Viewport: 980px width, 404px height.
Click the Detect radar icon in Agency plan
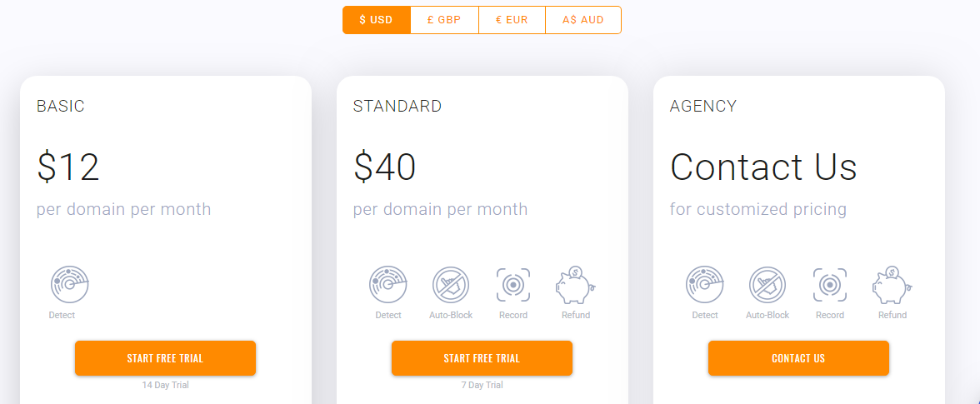tap(705, 285)
